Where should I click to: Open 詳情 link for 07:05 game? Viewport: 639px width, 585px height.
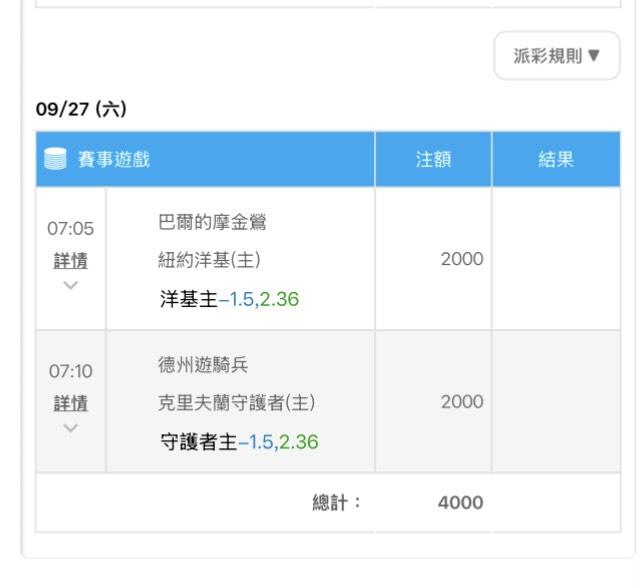71,260
